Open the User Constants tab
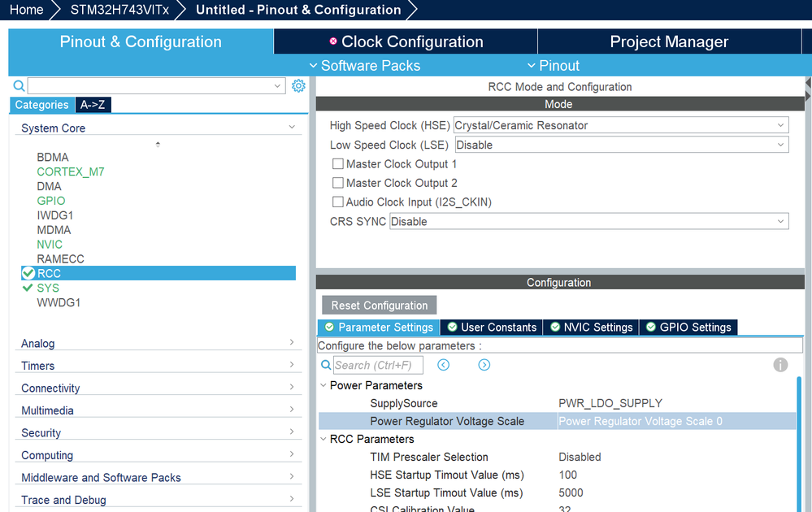812x512 pixels. click(492, 328)
